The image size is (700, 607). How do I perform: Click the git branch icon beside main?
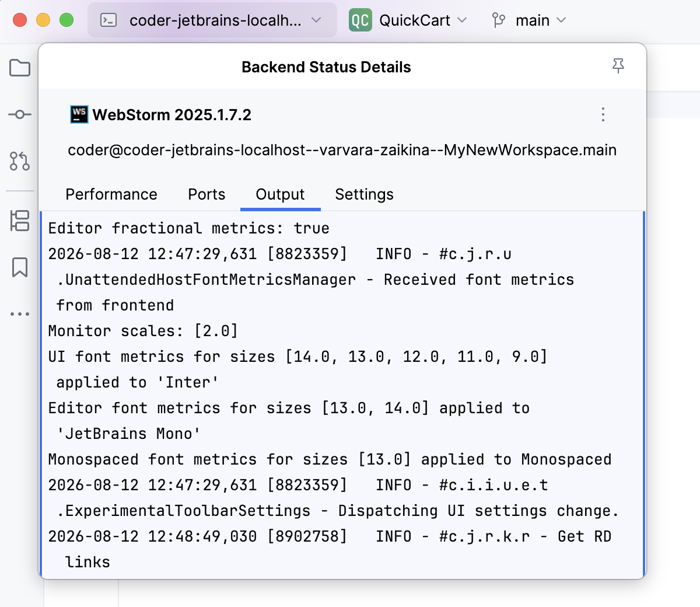(499, 20)
